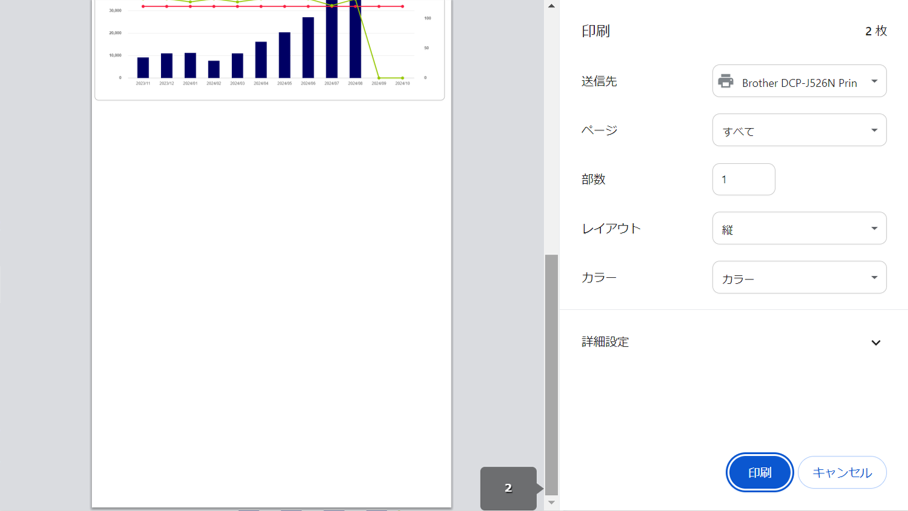Screen dimensions: 908x511
Task: Click the 印刷 dialog heading
Action: tap(596, 31)
